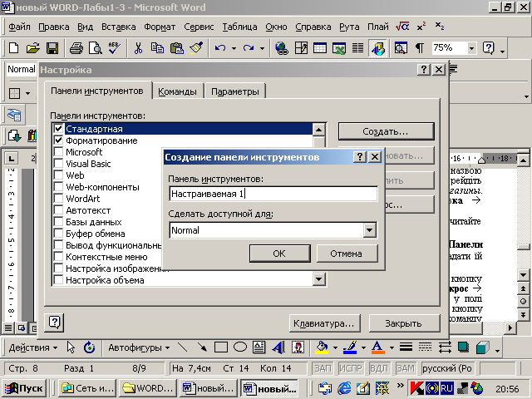Toggle the paragraph marks pilcrow icon
This screenshot has height=399, width=532.
pyautogui.click(x=420, y=48)
